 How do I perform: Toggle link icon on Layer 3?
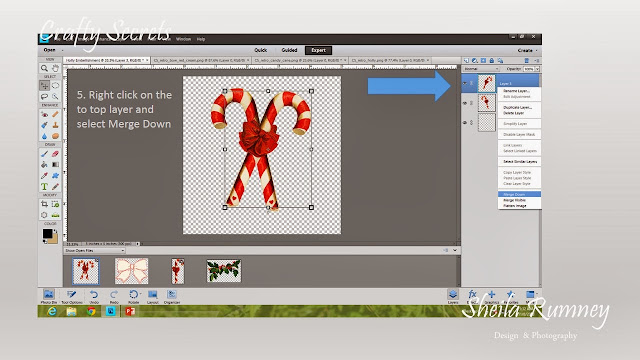point(471,83)
